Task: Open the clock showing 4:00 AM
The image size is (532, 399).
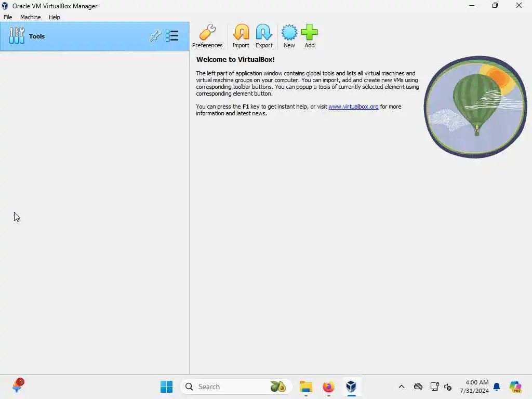Action: (x=474, y=387)
